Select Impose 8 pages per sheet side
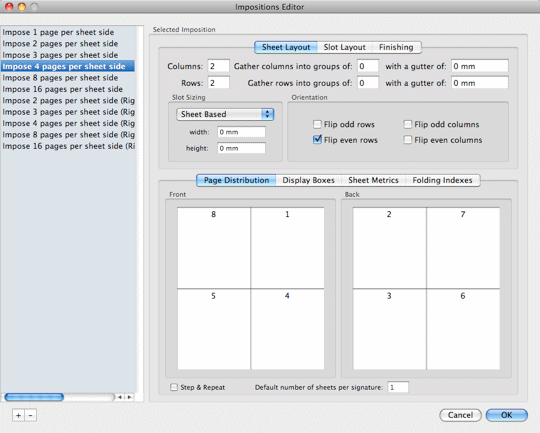The height and width of the screenshot is (433, 540). (x=68, y=78)
